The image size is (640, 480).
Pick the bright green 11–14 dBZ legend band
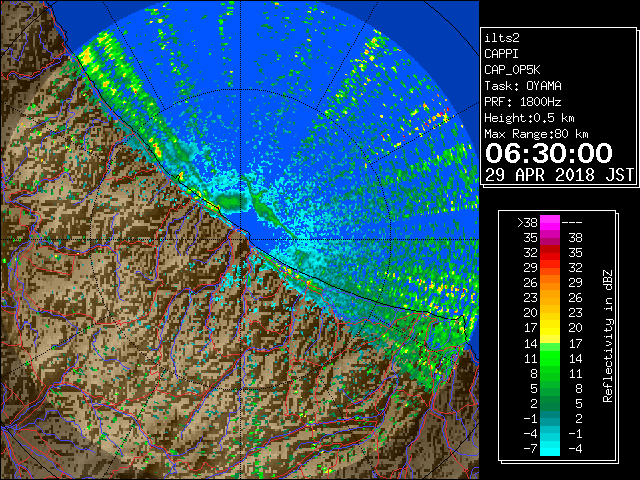point(550,358)
